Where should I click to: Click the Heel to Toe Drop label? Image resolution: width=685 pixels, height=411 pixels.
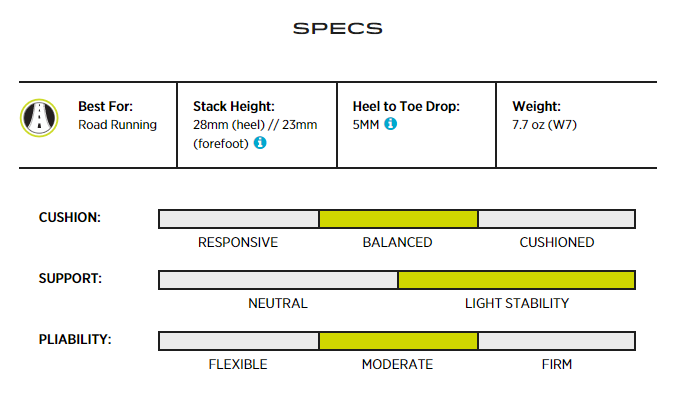[406, 106]
